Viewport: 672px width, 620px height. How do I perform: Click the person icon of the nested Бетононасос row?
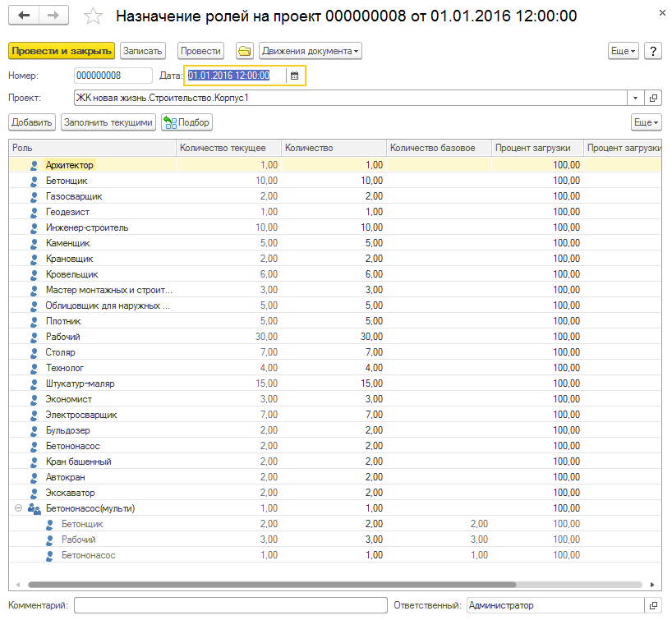50,556
